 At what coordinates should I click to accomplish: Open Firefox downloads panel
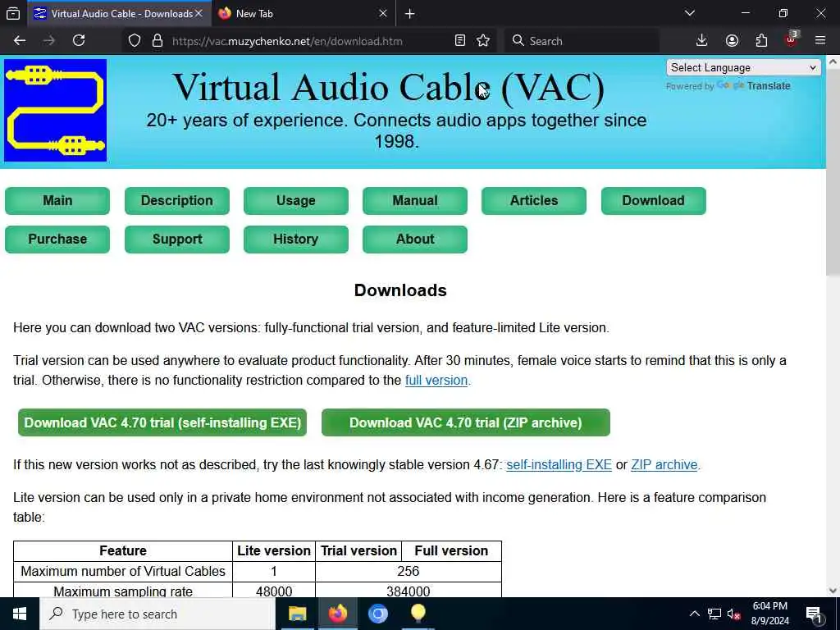(x=702, y=41)
